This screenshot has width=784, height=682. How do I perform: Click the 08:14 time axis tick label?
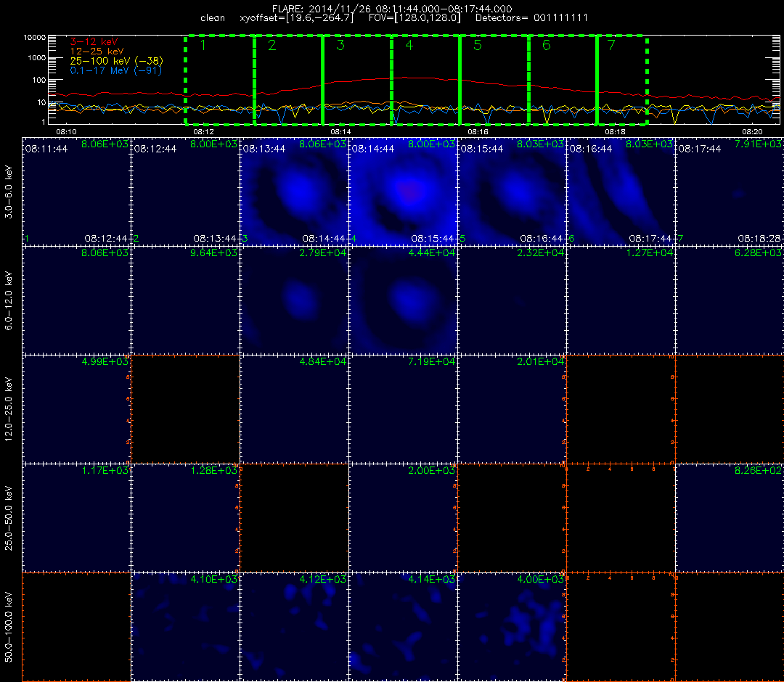pyautogui.click(x=340, y=131)
